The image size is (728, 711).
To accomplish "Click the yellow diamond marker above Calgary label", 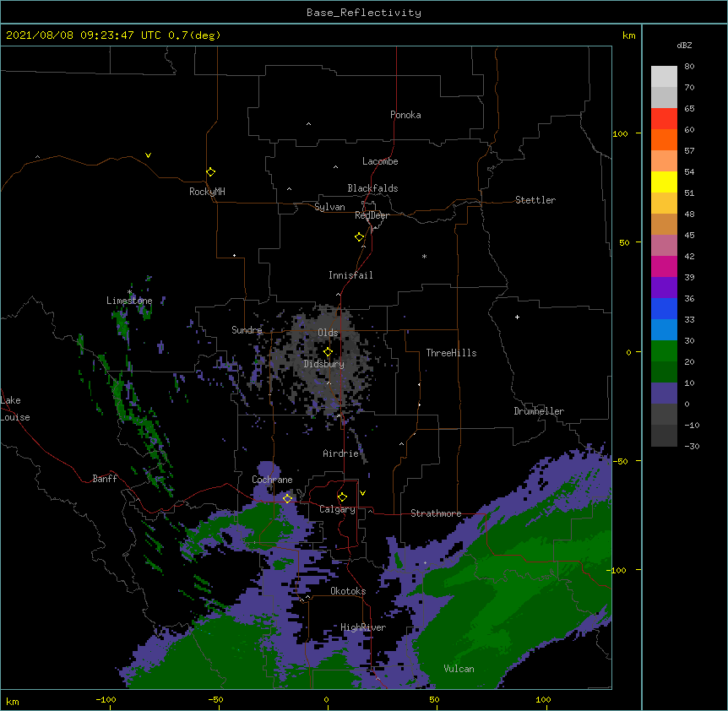I will (342, 497).
